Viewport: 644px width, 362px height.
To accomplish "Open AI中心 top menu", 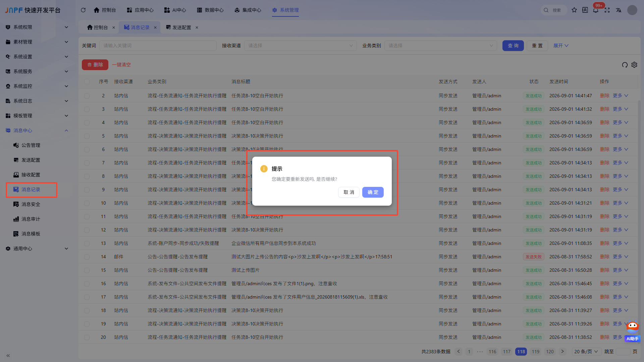I will [x=175, y=10].
